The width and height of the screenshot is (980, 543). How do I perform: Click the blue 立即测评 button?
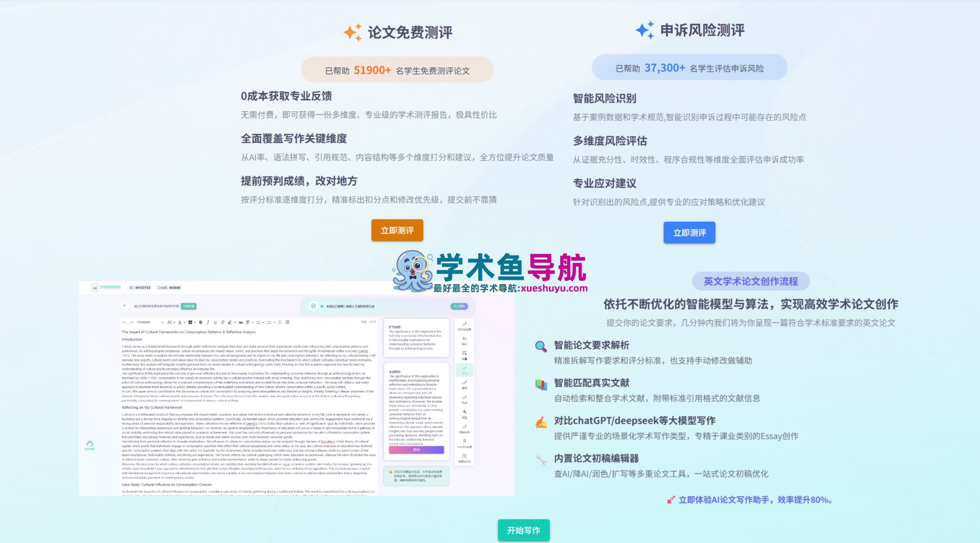(689, 233)
